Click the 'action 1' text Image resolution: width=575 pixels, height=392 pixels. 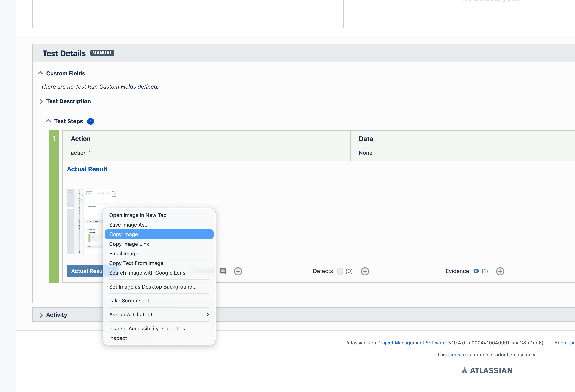(x=81, y=153)
